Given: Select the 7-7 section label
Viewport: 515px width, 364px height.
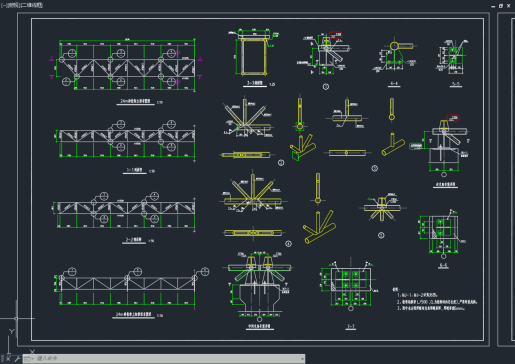Looking at the screenshot, I should coord(351,327).
